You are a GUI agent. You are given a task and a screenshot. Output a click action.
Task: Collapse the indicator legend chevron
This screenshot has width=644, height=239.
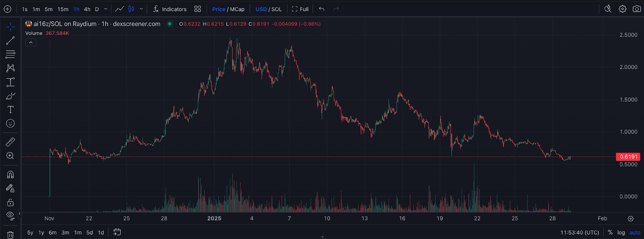click(31, 42)
